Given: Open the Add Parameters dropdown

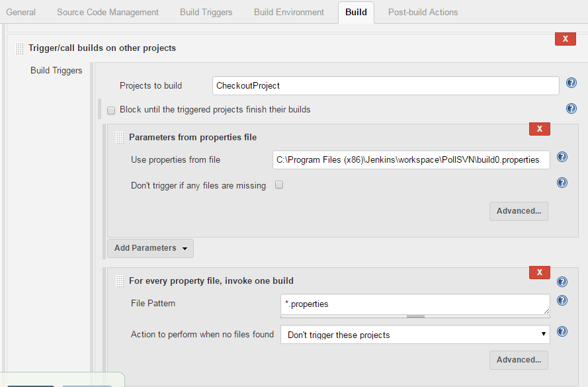Looking at the screenshot, I should (x=150, y=248).
